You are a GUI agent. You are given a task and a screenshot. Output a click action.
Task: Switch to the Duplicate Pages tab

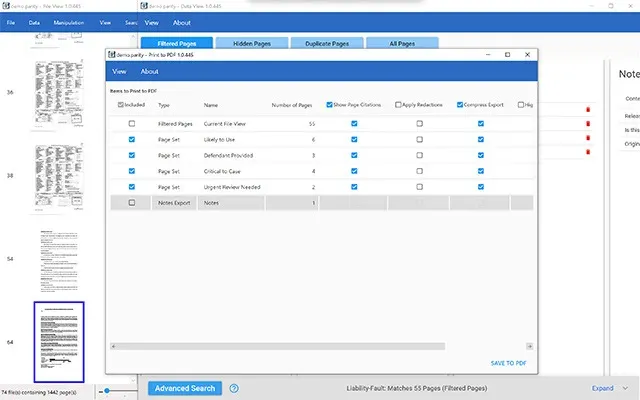click(327, 43)
